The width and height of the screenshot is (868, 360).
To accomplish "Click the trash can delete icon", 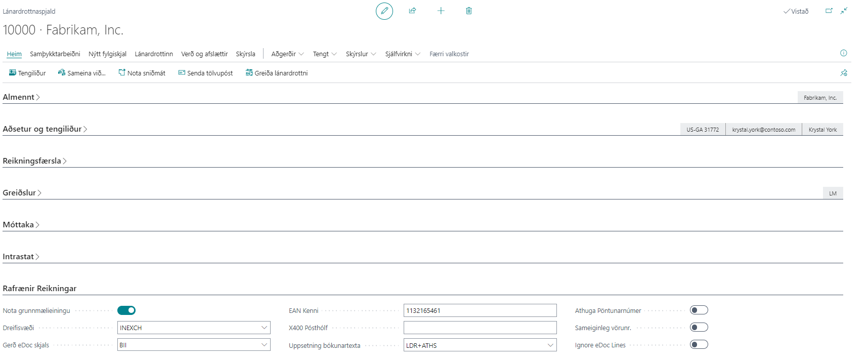I will coord(469,11).
